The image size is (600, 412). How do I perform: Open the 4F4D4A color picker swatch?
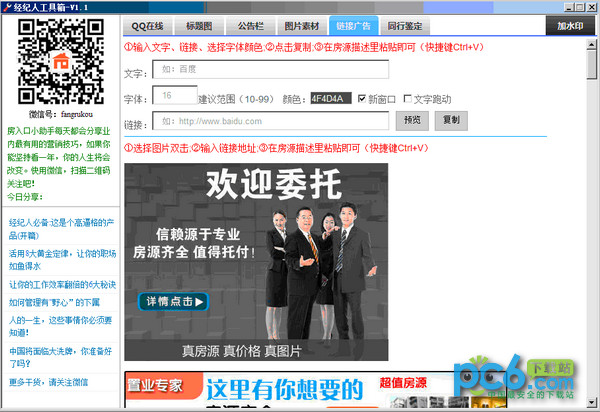point(331,98)
